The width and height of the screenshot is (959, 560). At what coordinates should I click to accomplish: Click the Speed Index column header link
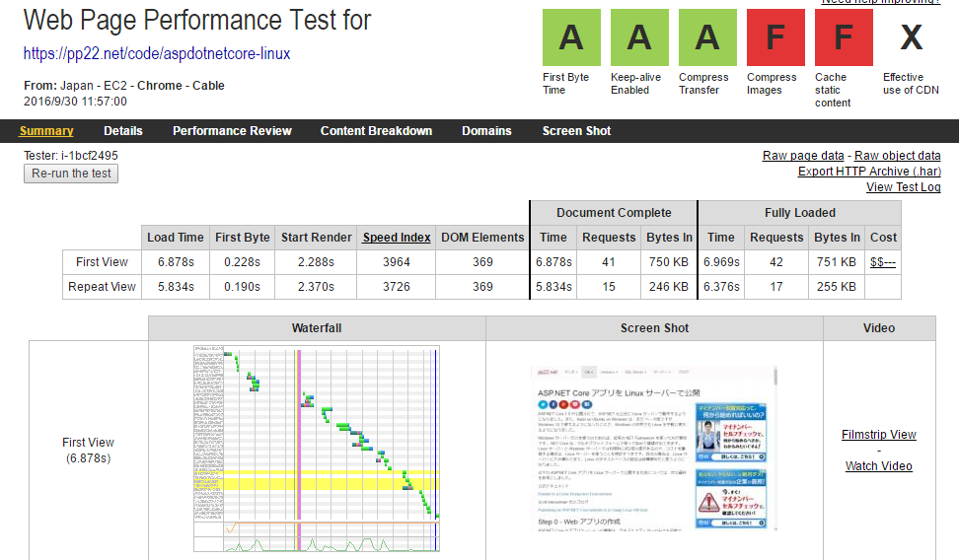coord(397,238)
